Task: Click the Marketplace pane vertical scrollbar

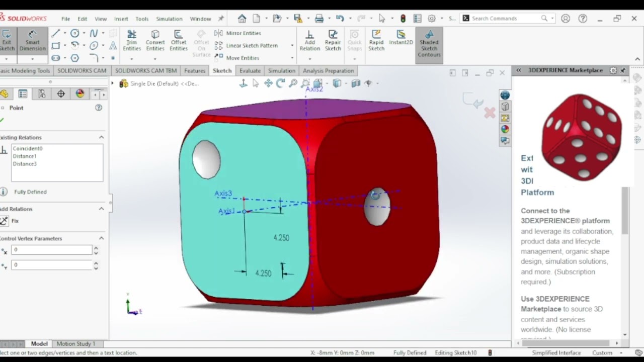Action: [x=625, y=211]
